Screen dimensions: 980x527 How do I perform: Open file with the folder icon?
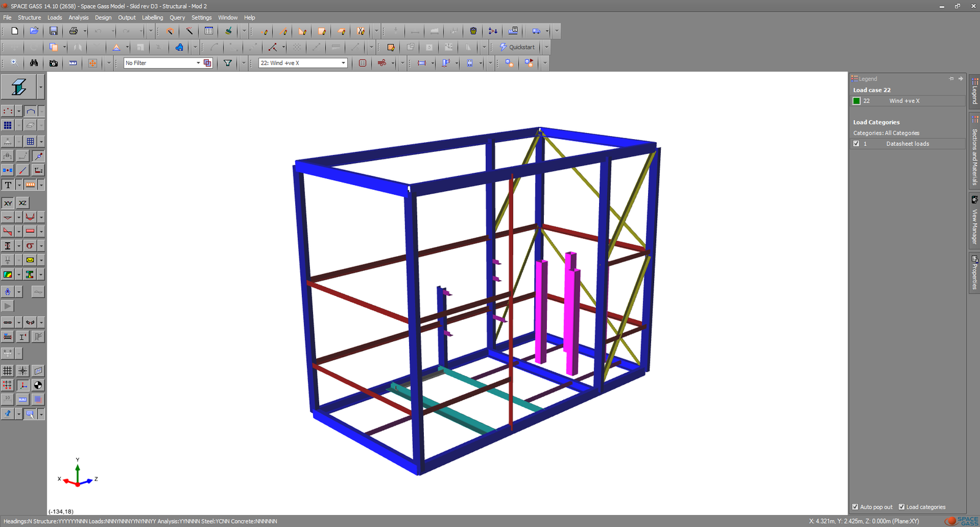coord(34,31)
